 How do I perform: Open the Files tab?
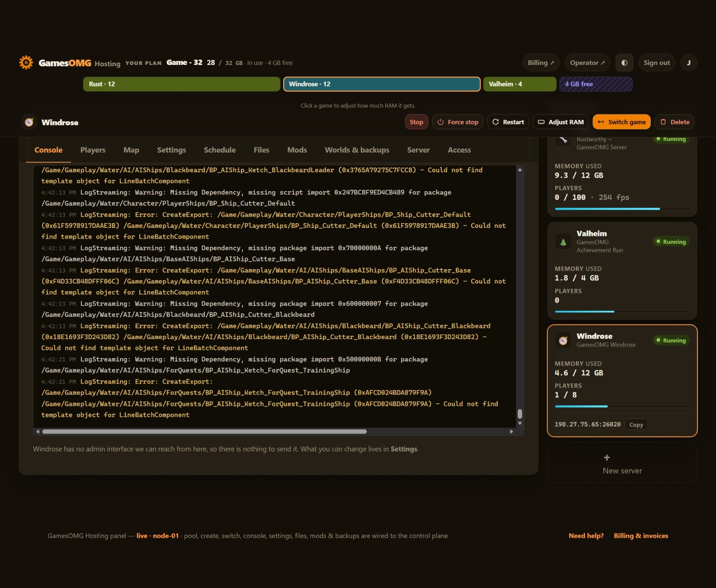coord(261,150)
